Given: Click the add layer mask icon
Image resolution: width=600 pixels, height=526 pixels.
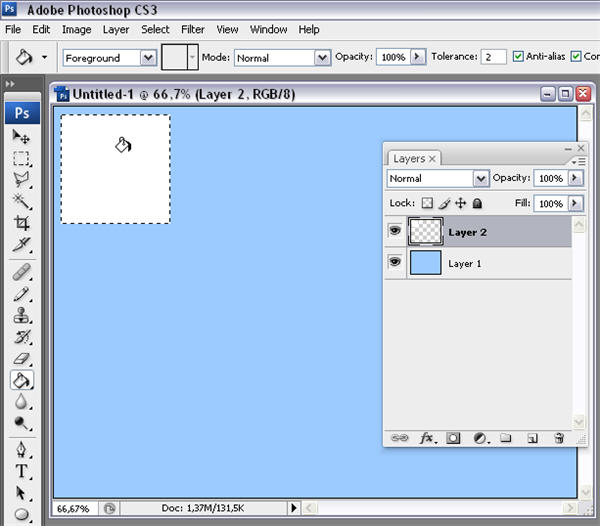Looking at the screenshot, I should [x=453, y=438].
